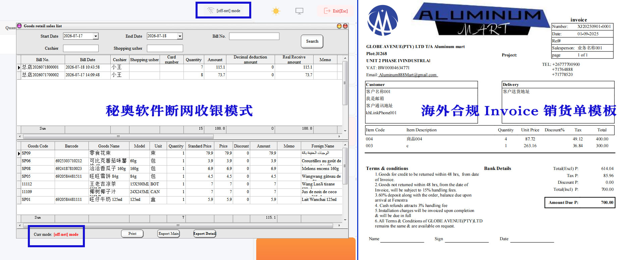This screenshot has width=644, height=260.
Task: Close the Goods retail sales list window
Action: coord(345,26)
